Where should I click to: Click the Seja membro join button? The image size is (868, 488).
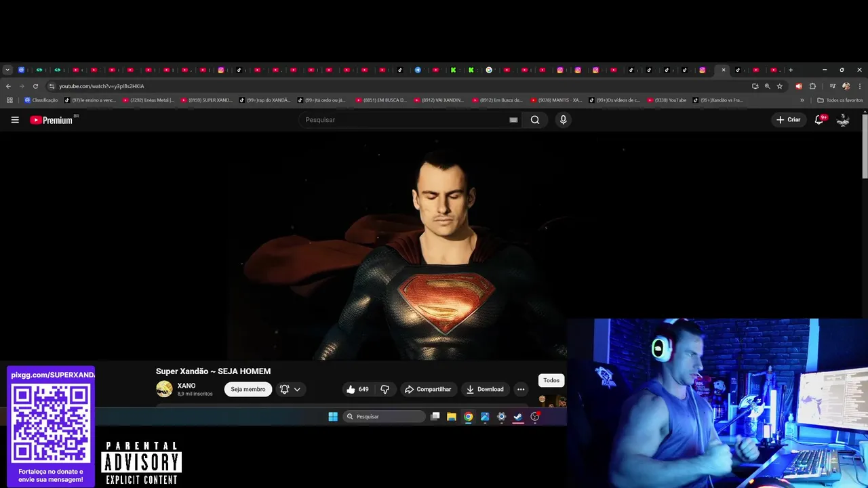point(248,389)
